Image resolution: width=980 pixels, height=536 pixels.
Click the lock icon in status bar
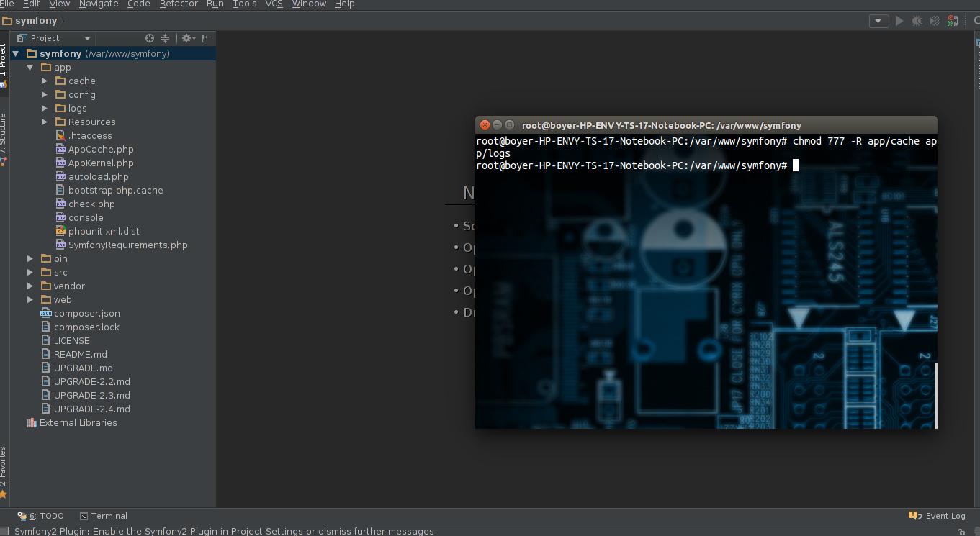click(x=961, y=532)
